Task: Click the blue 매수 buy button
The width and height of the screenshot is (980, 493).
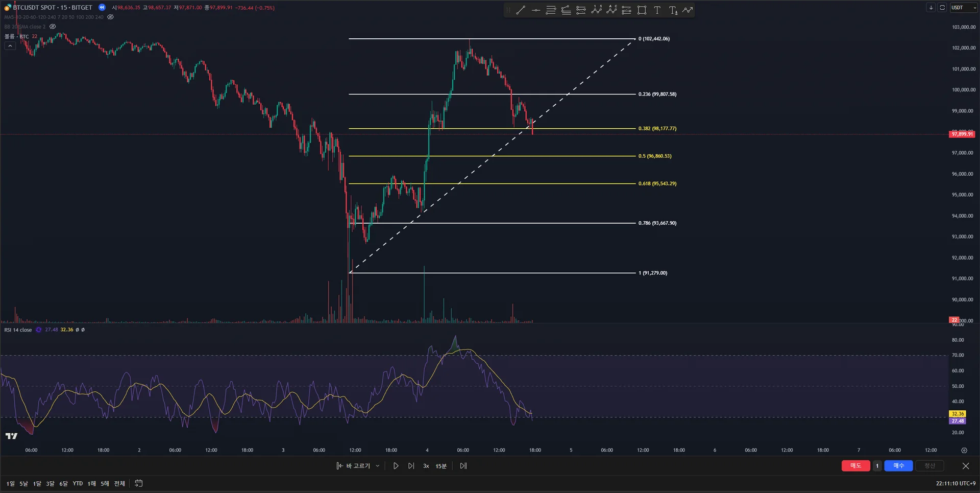Action: (899, 466)
